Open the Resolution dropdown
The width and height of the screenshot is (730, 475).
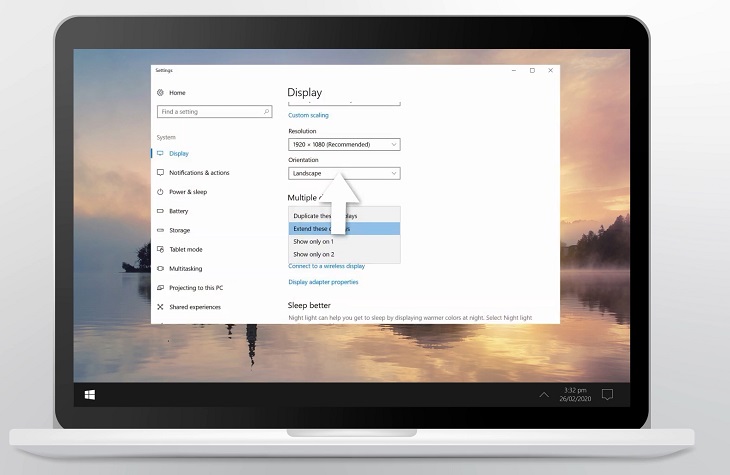[x=344, y=144]
